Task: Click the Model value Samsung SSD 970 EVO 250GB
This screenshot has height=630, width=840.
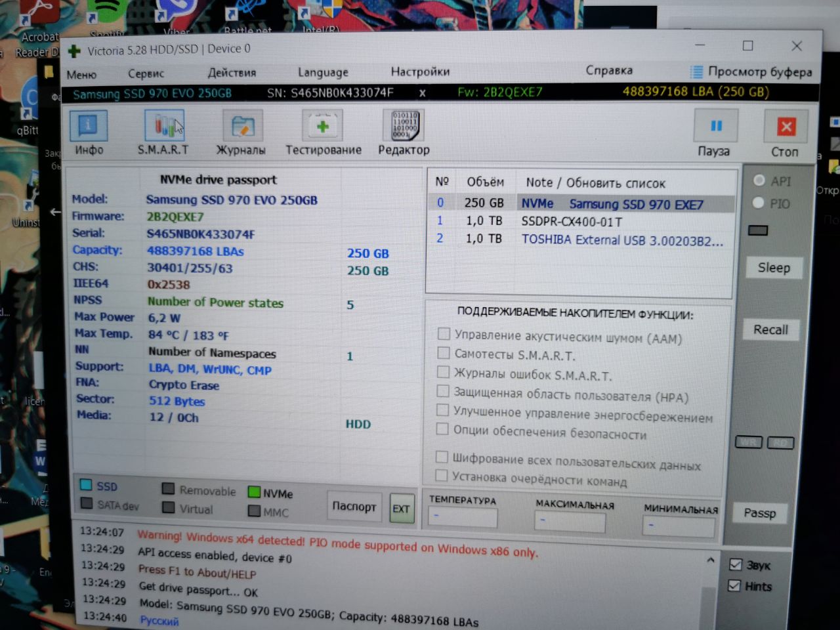Action: [232, 199]
